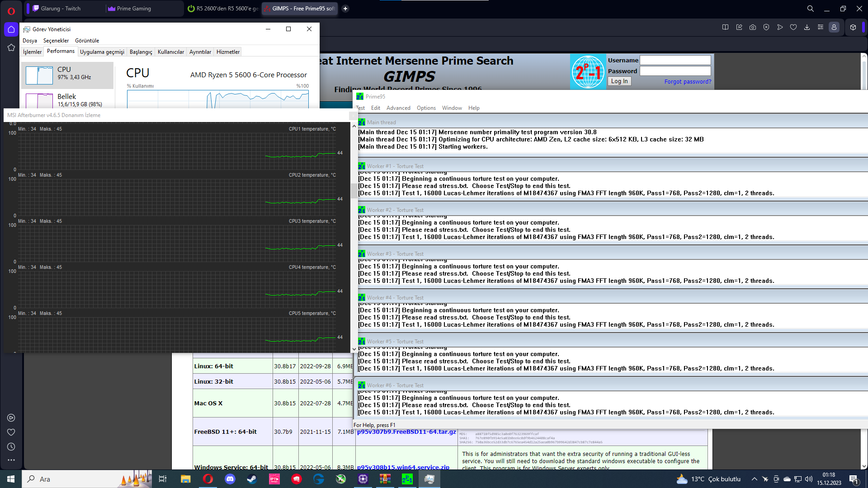The height and width of the screenshot is (488, 868).
Task: Open the Seçenekler menu in Task Manager
Action: coord(56,41)
